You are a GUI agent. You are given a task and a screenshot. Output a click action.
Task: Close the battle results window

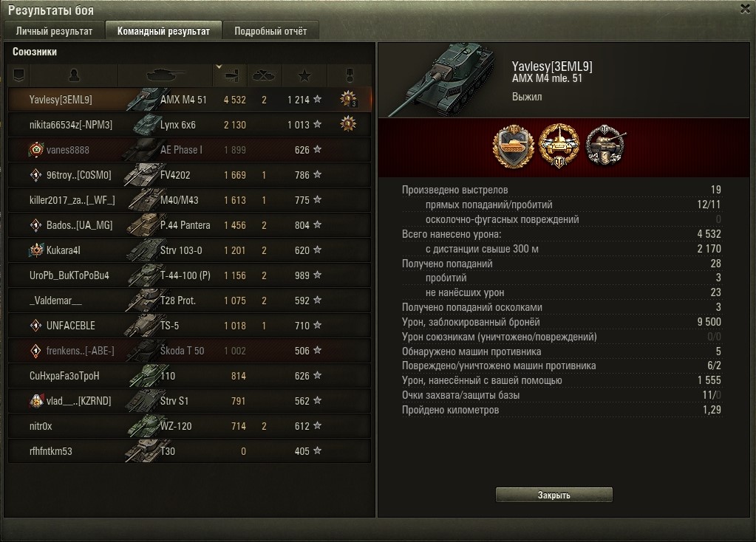[x=745, y=9]
